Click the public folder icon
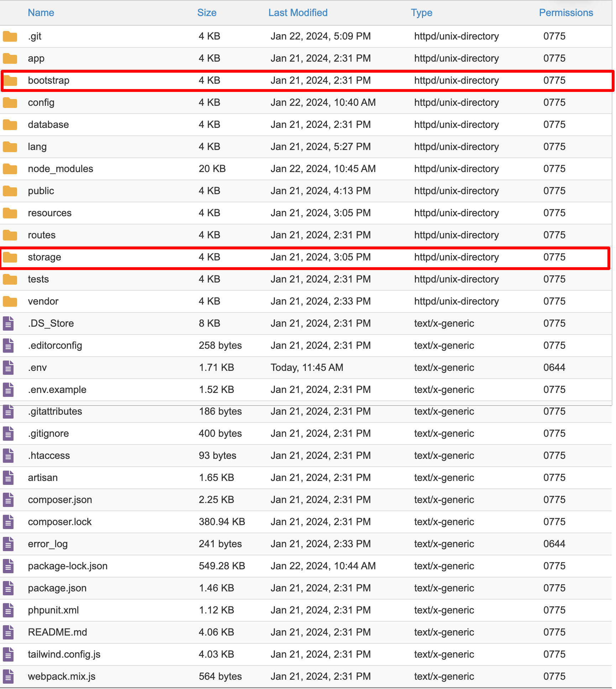The width and height of the screenshot is (616, 689). (x=10, y=191)
